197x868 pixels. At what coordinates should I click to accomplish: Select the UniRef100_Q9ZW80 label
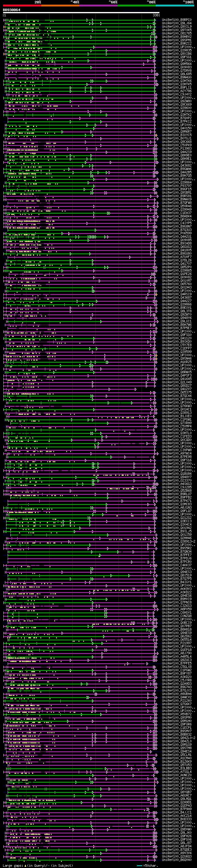pyautogui.click(x=177, y=101)
